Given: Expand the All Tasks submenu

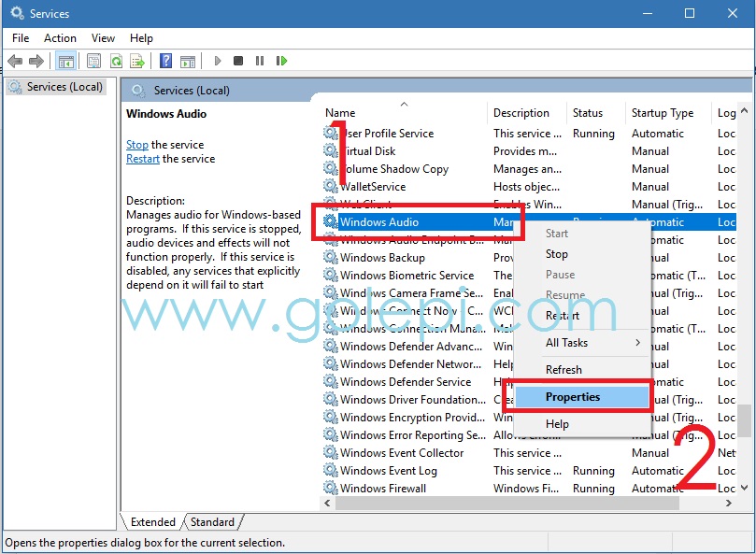Looking at the screenshot, I should (582, 342).
